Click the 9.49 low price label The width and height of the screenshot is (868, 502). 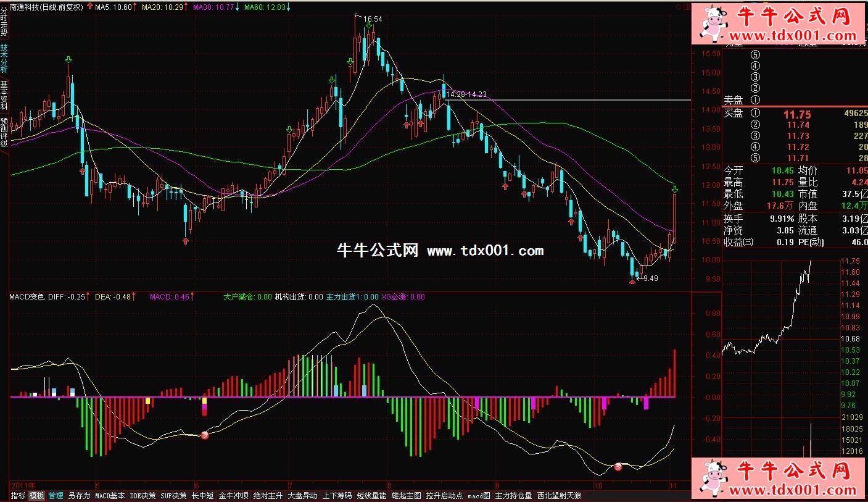pos(650,278)
